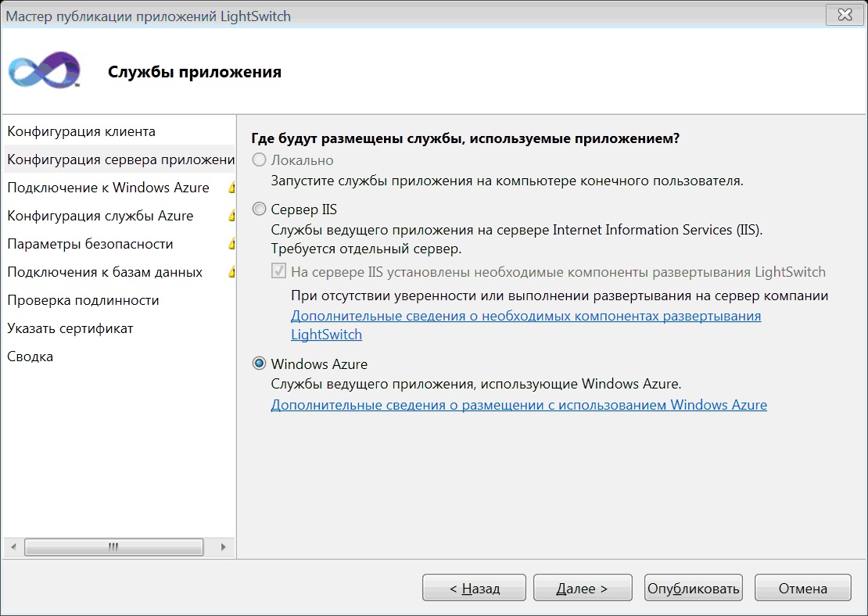Click the Опубликовать button

click(693, 588)
